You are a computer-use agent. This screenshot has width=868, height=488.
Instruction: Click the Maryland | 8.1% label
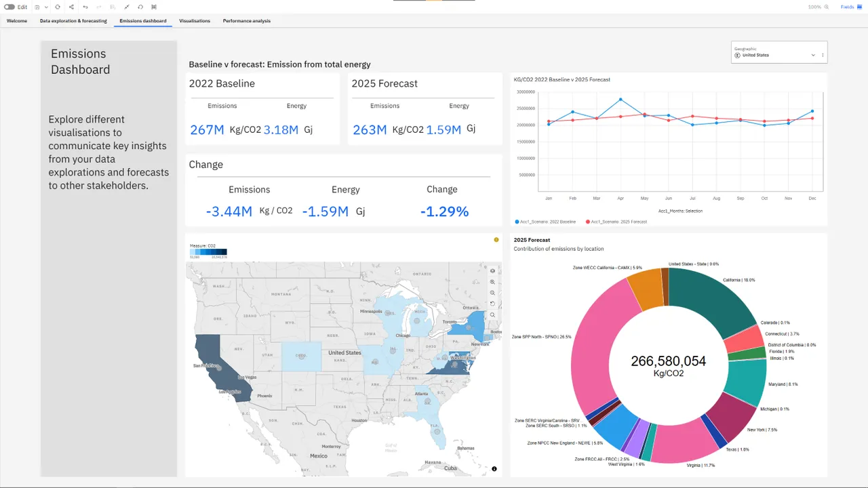(x=783, y=384)
